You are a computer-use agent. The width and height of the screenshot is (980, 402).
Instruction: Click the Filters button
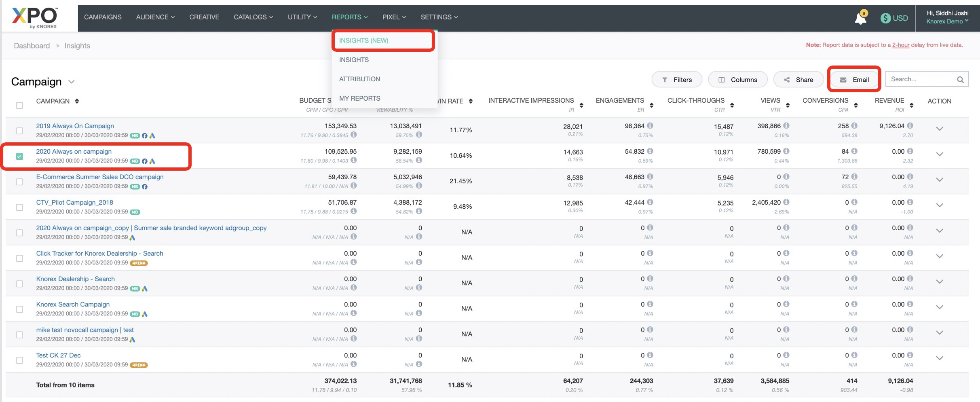(677, 80)
